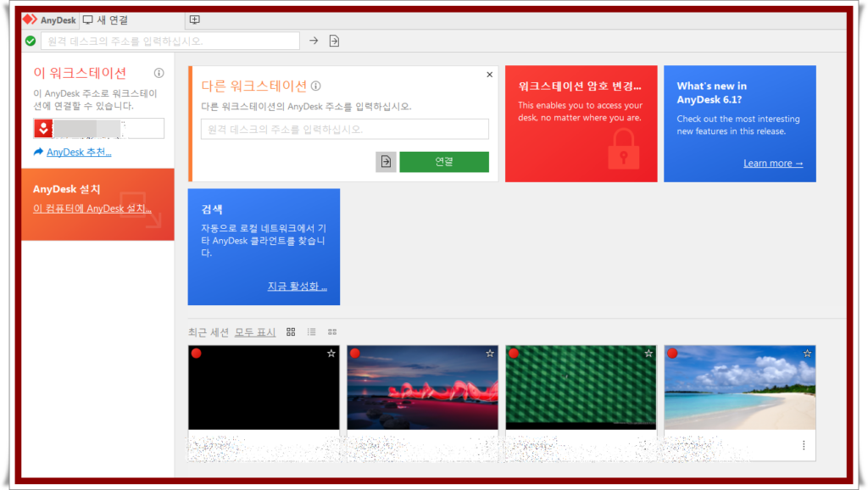Favorite the black thumbnail session with its star

pyautogui.click(x=331, y=354)
